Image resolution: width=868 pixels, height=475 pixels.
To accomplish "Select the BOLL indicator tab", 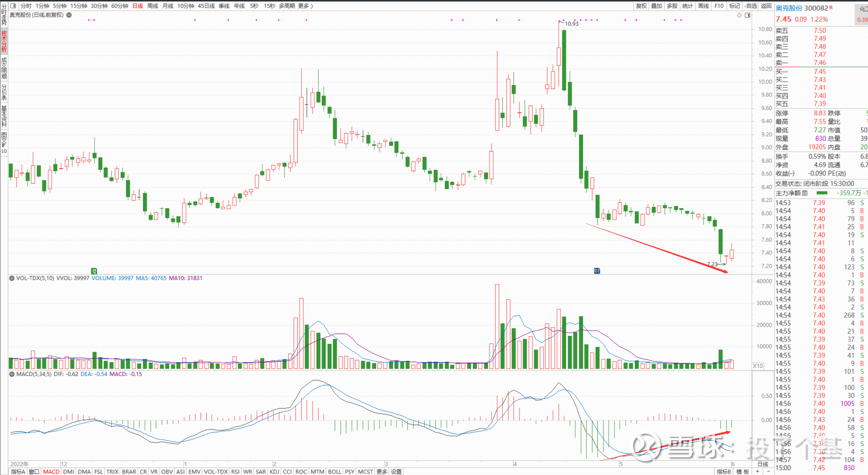I will (334, 472).
